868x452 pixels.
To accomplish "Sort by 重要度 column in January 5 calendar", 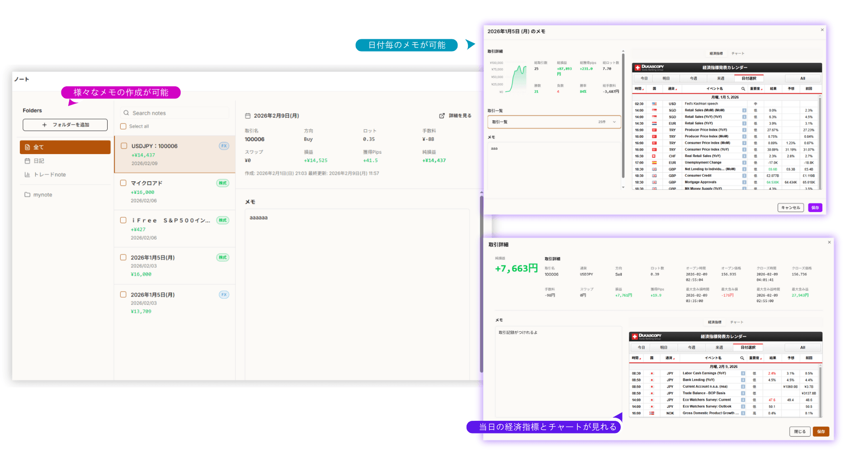I will tap(755, 89).
